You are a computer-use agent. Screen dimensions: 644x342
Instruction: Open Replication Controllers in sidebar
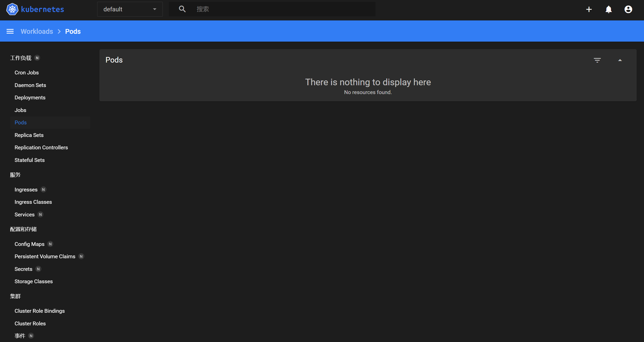(41, 148)
